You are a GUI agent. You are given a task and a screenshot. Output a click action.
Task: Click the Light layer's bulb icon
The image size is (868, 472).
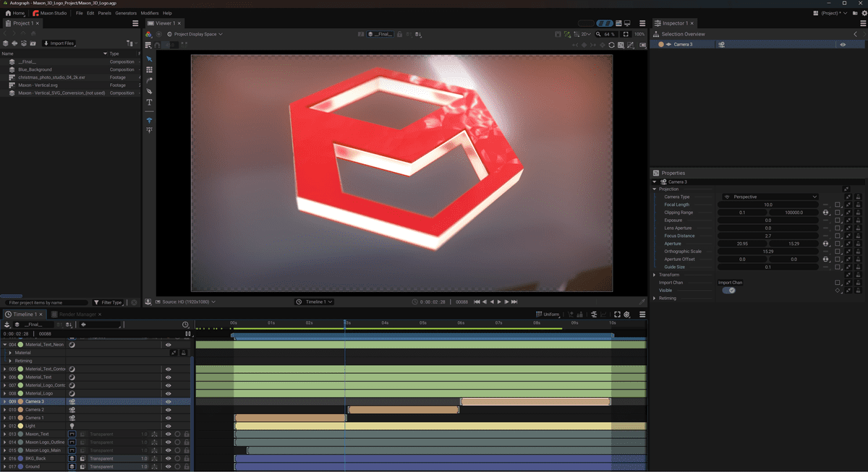pyautogui.click(x=72, y=426)
